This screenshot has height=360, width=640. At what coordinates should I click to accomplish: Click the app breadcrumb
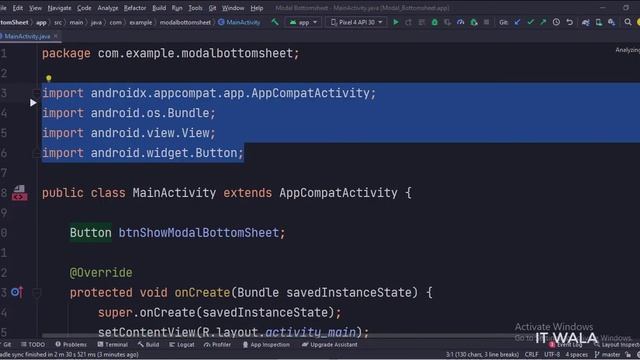pyautogui.click(x=41, y=22)
